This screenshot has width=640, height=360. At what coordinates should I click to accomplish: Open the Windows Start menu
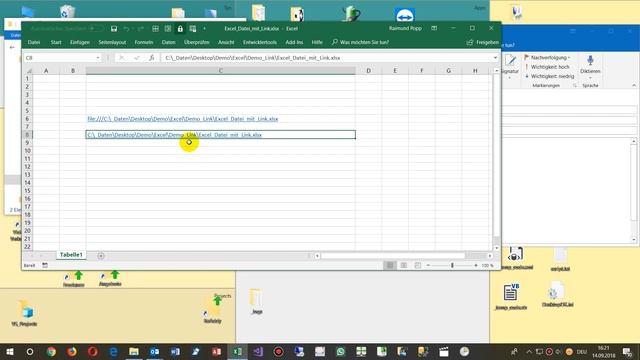tap(9, 351)
